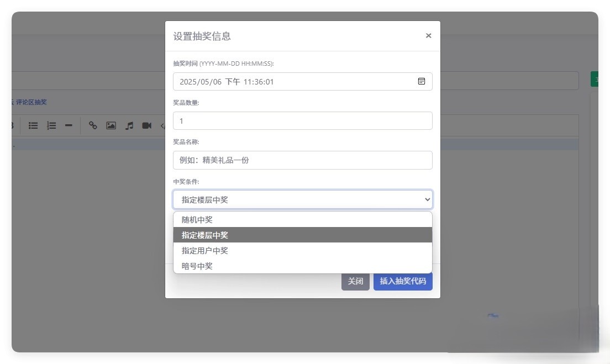The image size is (610, 364).
Task: Open the 中奖条件 dropdown
Action: tap(303, 199)
